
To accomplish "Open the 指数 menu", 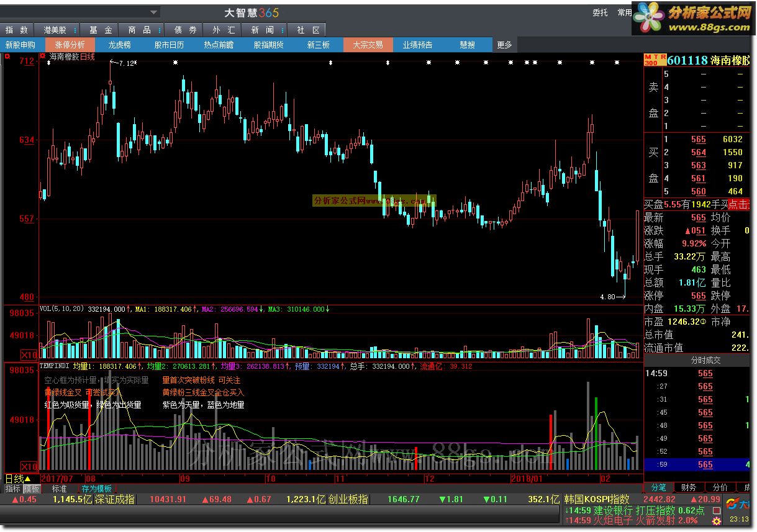I will tap(17, 30).
